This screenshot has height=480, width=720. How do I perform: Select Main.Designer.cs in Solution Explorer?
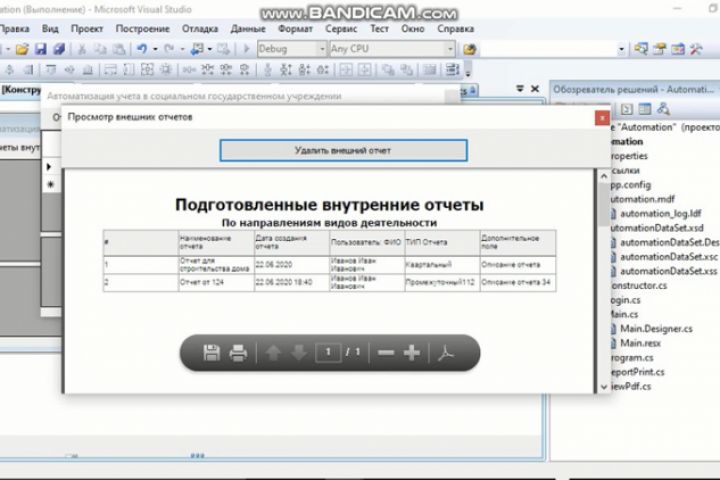point(656,329)
